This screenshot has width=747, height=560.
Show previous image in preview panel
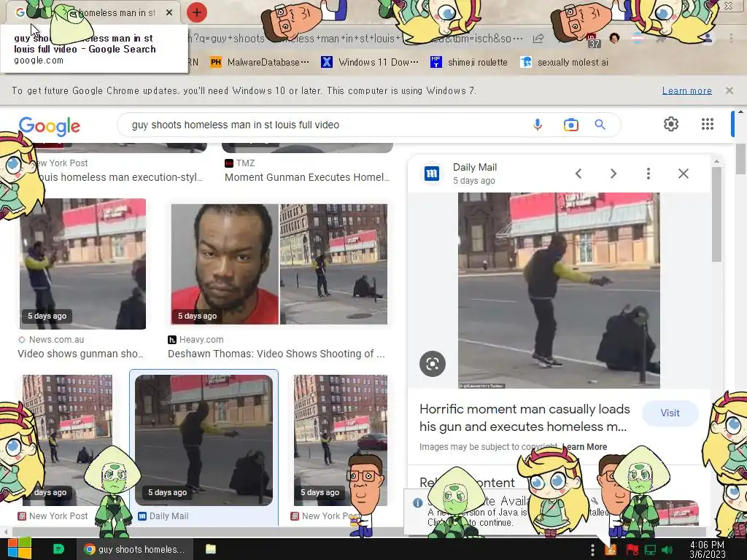[x=578, y=174]
